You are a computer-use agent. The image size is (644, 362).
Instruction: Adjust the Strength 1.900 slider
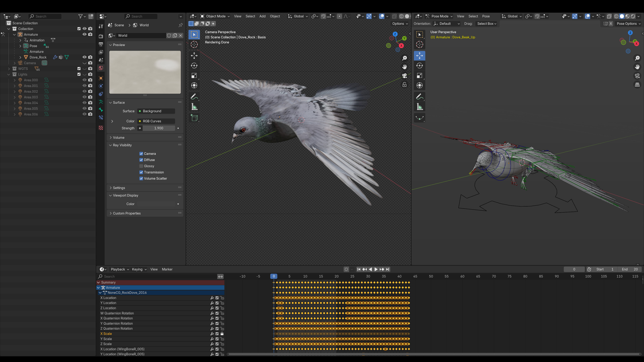coord(158,128)
